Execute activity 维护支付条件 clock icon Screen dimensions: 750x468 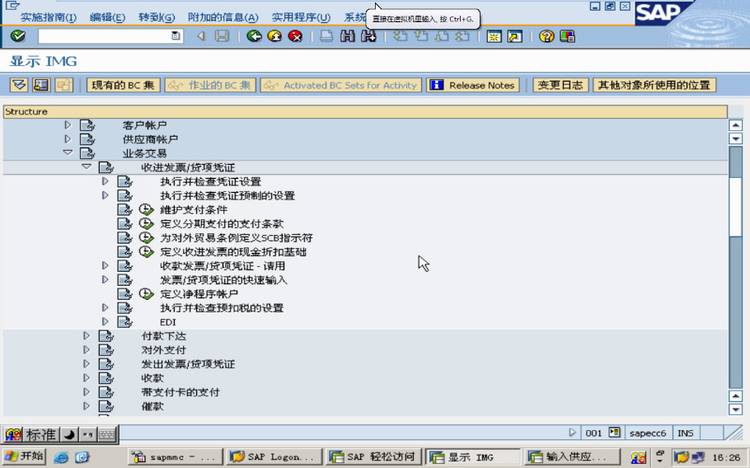coord(146,210)
